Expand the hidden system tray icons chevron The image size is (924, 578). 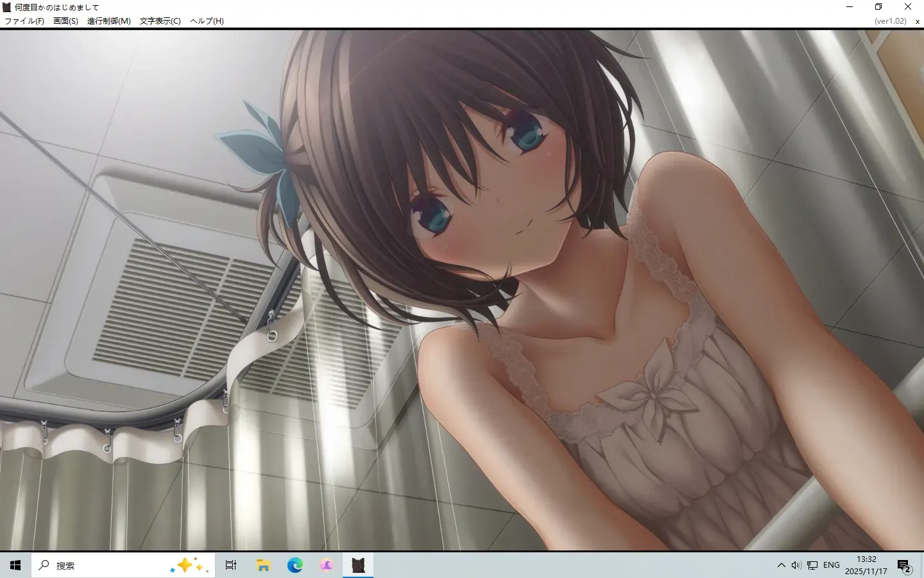781,565
